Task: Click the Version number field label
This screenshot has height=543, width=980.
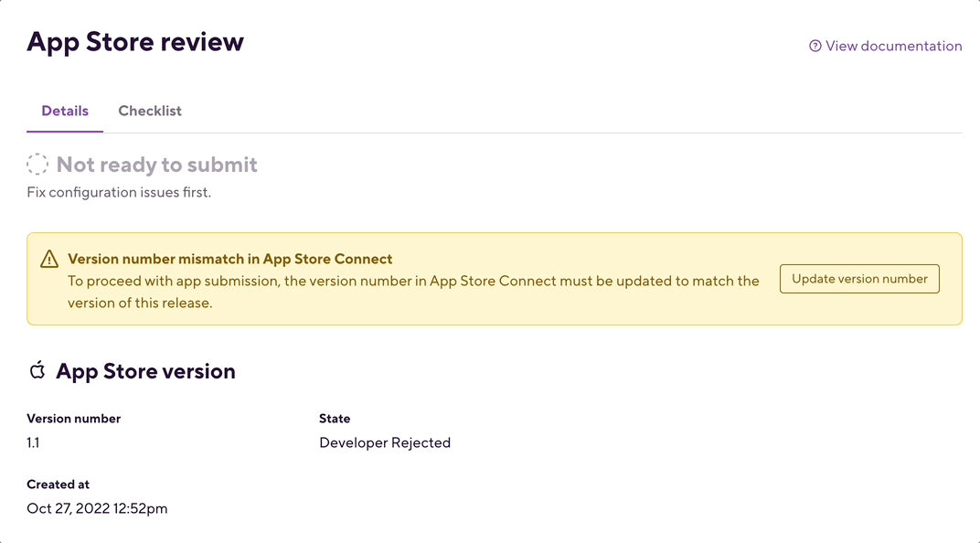Action: pyautogui.click(x=74, y=419)
